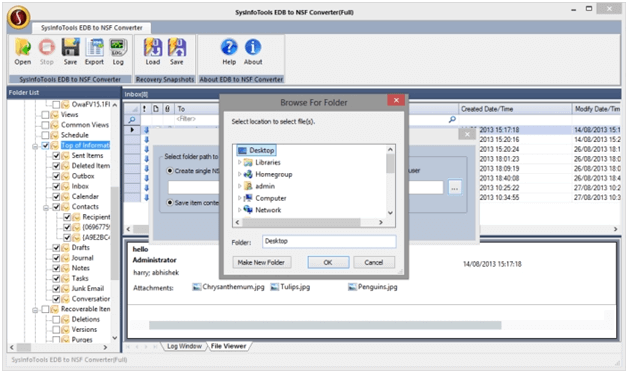This screenshot has width=628, height=373.
Task: Click the attachment paperclip column header
Action: pos(167,109)
